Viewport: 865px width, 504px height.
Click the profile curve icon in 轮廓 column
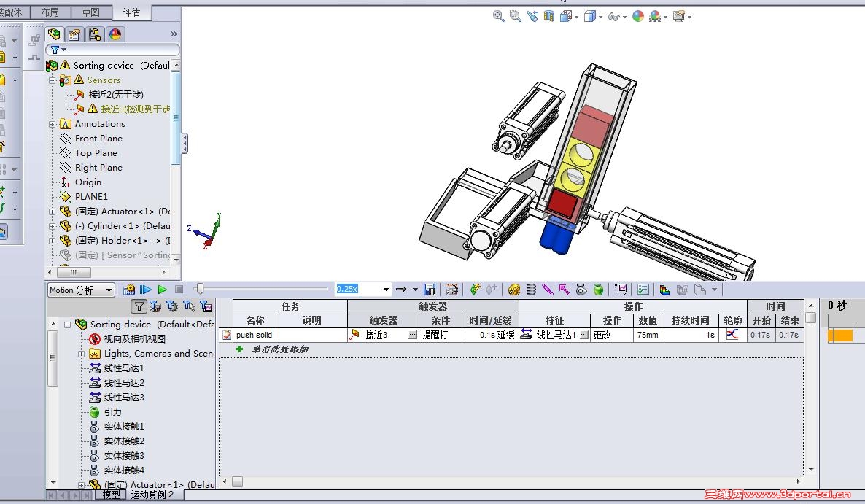pos(732,335)
